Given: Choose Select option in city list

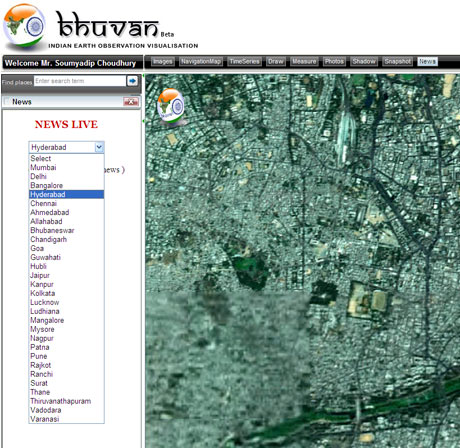Looking at the screenshot, I should click(x=67, y=158).
